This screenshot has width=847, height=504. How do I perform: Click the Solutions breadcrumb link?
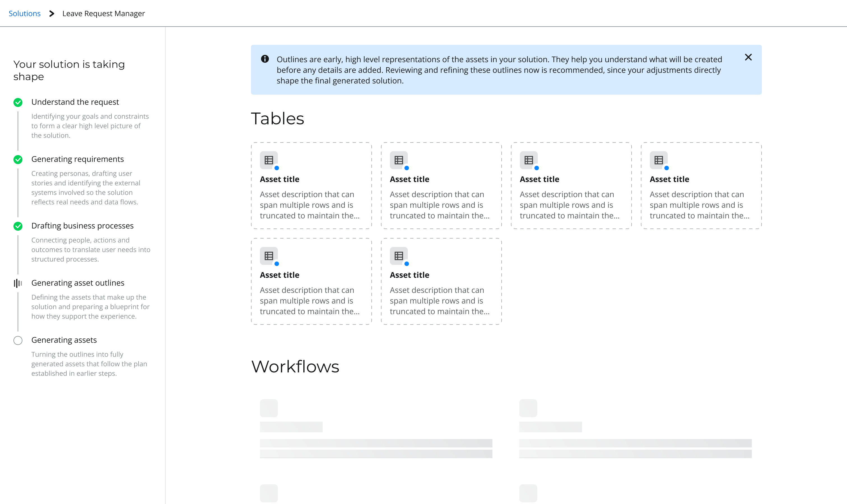pyautogui.click(x=24, y=14)
